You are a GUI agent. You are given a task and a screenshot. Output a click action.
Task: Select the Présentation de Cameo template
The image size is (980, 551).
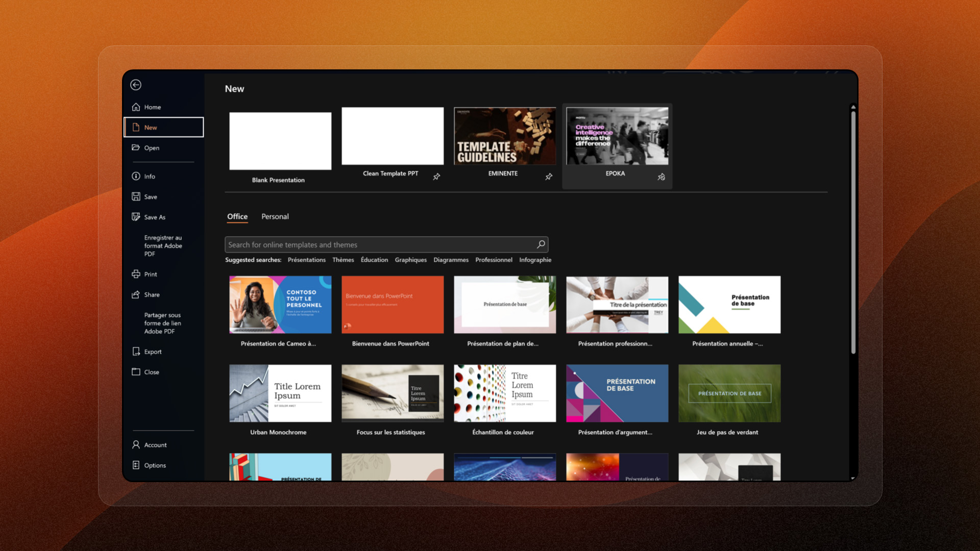click(280, 305)
